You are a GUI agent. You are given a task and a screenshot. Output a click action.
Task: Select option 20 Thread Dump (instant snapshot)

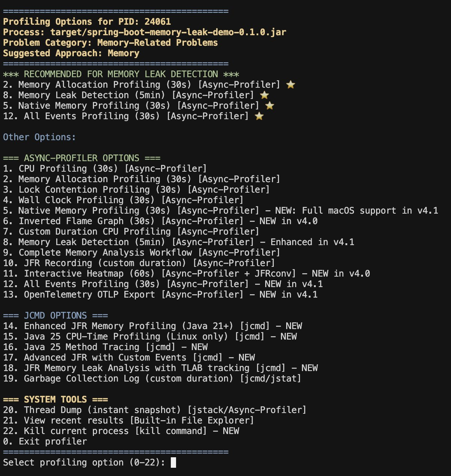155,410
